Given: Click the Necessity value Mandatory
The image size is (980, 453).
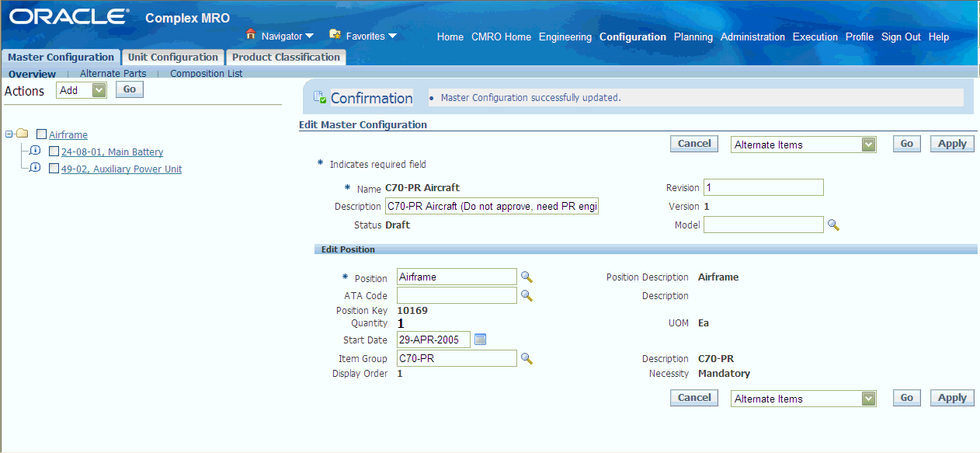Looking at the screenshot, I should 724,374.
